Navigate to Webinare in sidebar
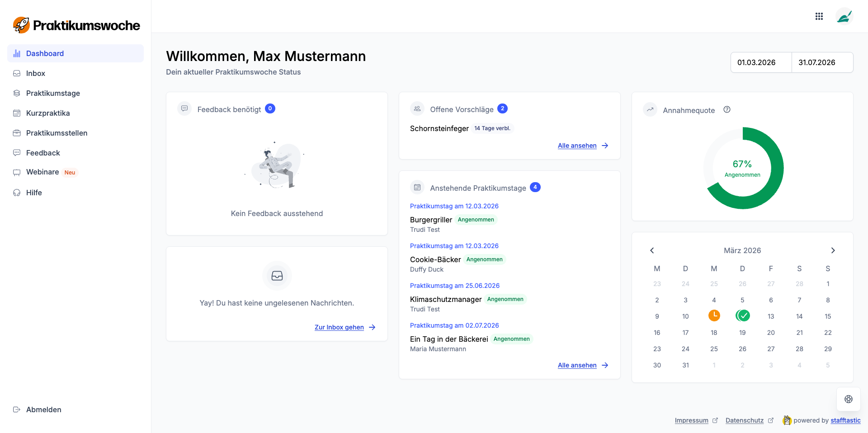 click(42, 172)
